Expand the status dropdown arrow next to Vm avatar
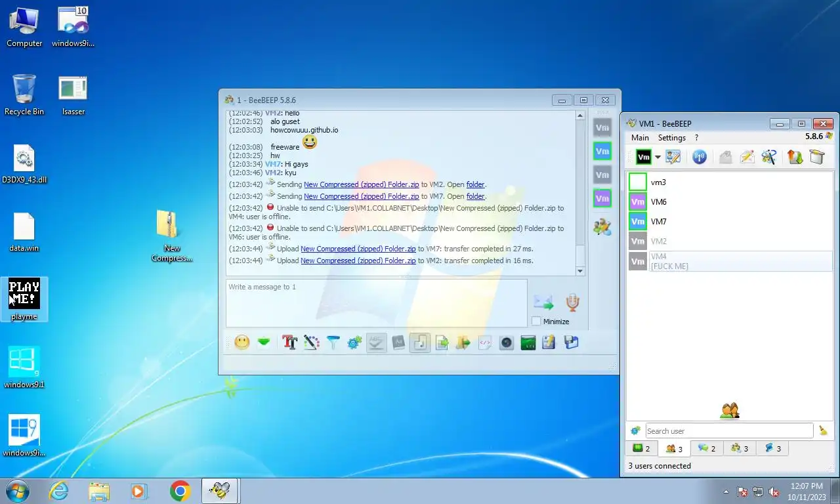This screenshot has height=504, width=840. (658, 157)
